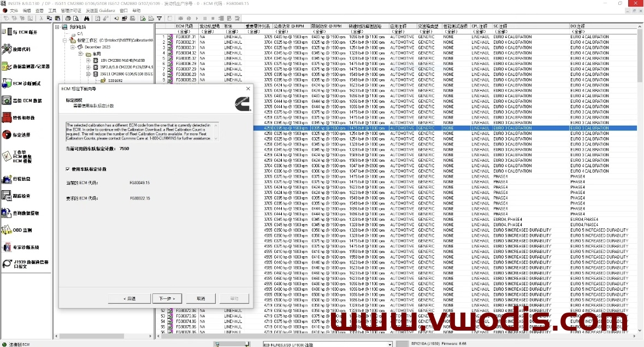The image size is (644, 347).
Task: Click the dialog message box scroll-down arrow
Action: click(x=216, y=139)
